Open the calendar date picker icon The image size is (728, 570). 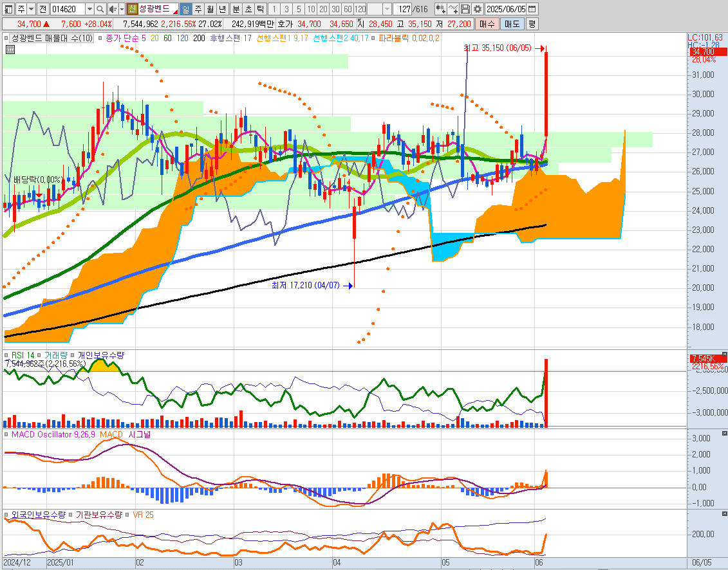(532, 9)
